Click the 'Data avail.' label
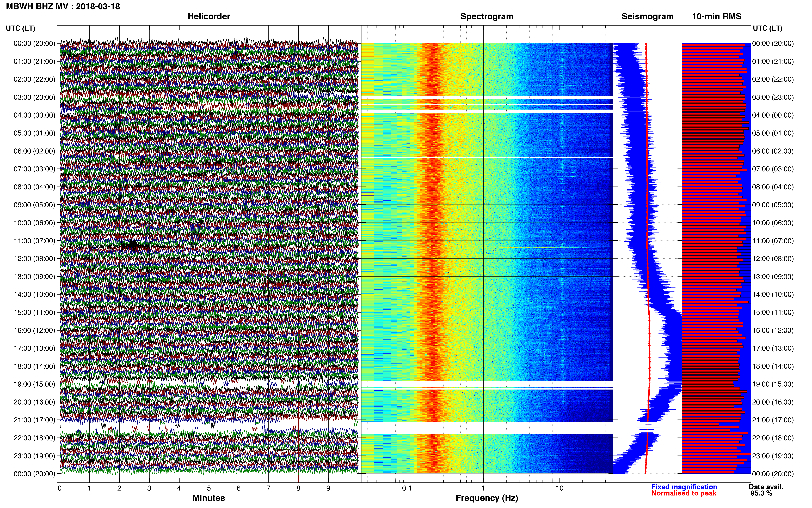Viewport: 812px width, 508px height. click(x=766, y=487)
